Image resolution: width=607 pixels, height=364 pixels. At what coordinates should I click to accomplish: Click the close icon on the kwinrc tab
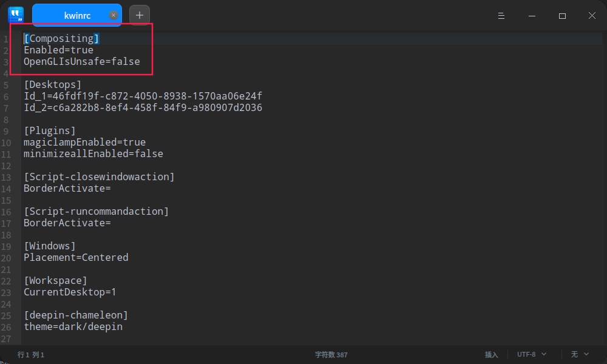click(114, 14)
